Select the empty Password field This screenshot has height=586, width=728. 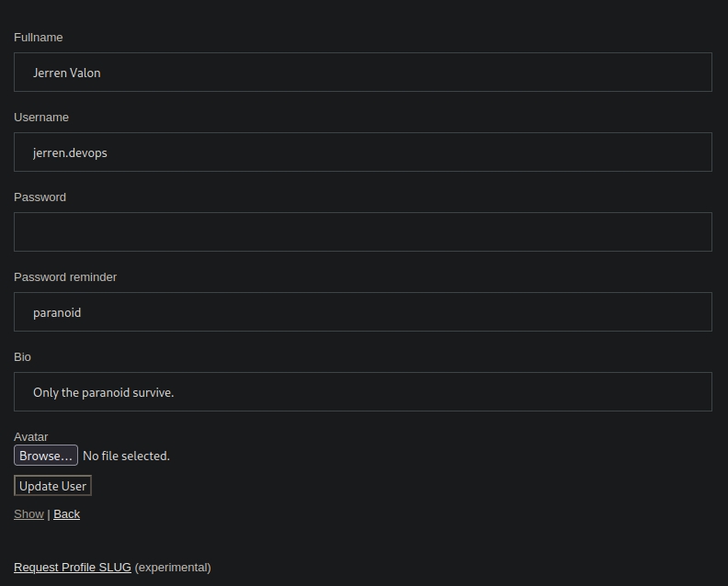click(362, 232)
